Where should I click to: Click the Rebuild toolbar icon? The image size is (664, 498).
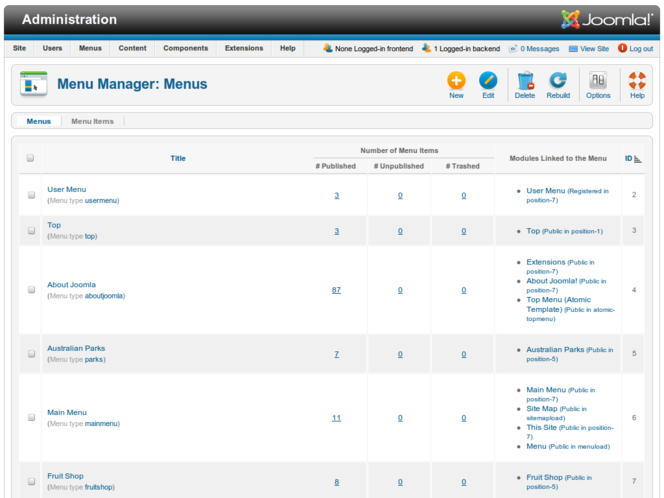click(558, 84)
